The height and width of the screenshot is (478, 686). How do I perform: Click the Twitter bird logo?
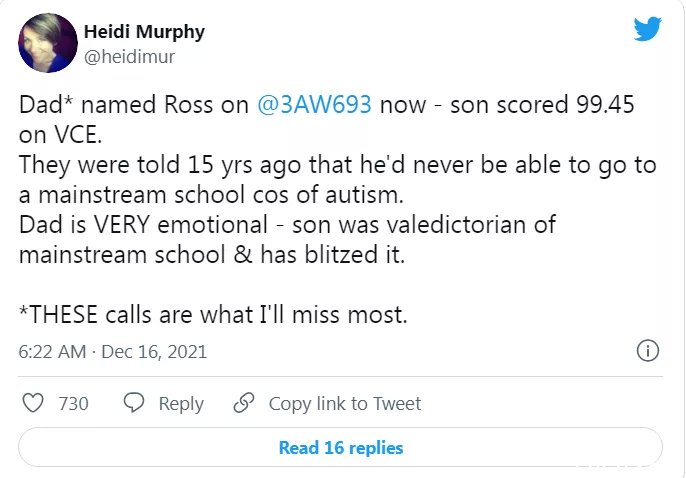pyautogui.click(x=648, y=29)
